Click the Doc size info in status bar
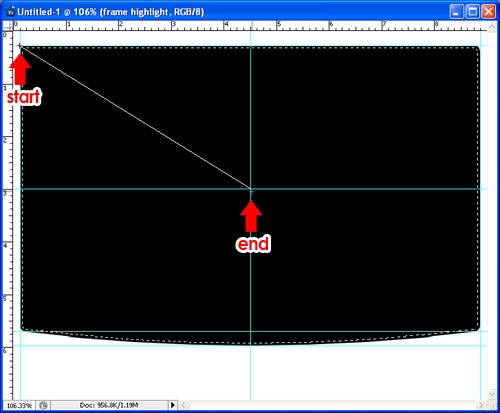The image size is (500, 413). point(109,405)
